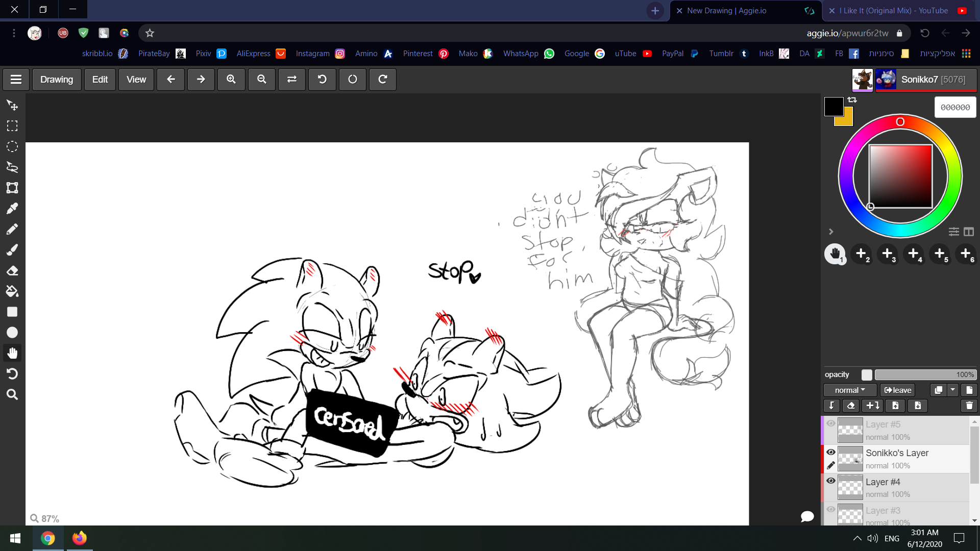The image size is (980, 551).
Task: Click the hex color input field 000000
Action: tap(955, 108)
